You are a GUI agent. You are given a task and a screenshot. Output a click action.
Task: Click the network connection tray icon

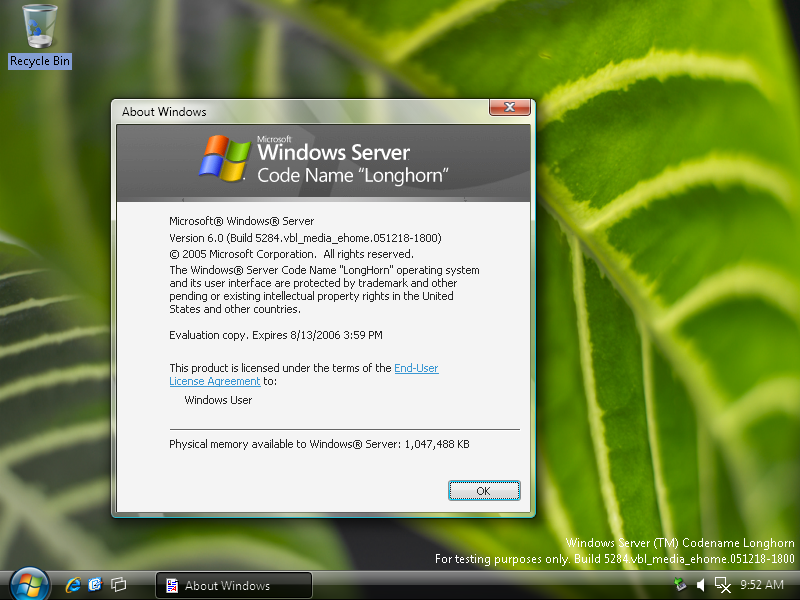coord(722,585)
